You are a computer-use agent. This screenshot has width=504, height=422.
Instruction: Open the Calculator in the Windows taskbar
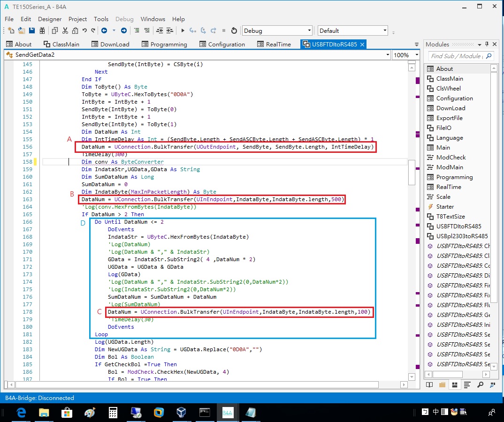(113, 413)
